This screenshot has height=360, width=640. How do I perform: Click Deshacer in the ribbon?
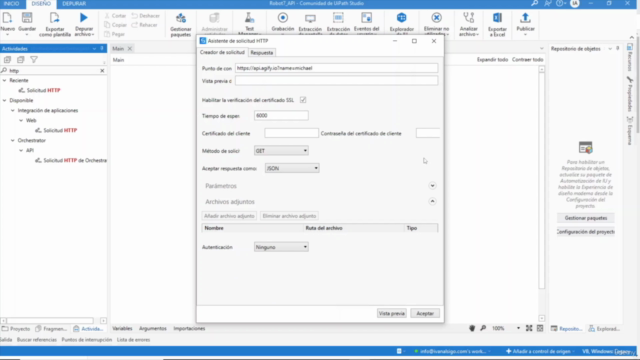[146, 16]
